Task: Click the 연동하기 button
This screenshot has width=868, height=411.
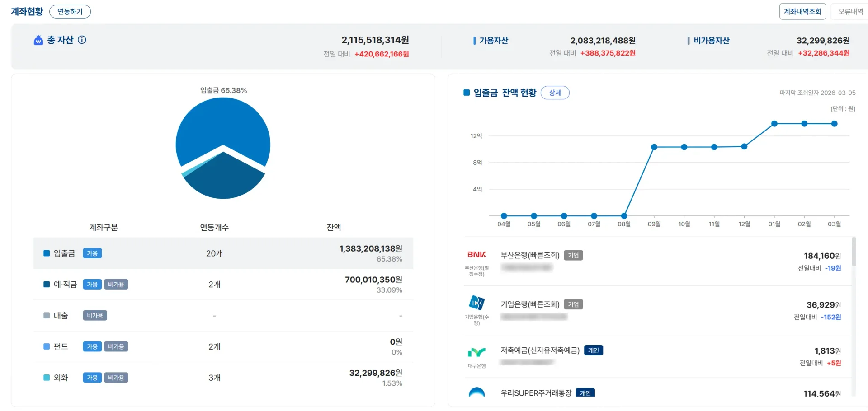Action: [70, 11]
